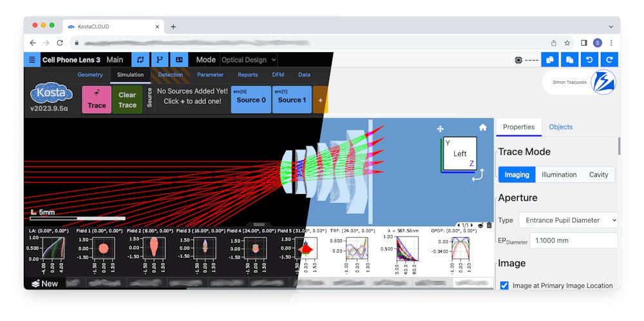Select the Source 0 button
Screen dimensions: 644x321
click(x=251, y=99)
